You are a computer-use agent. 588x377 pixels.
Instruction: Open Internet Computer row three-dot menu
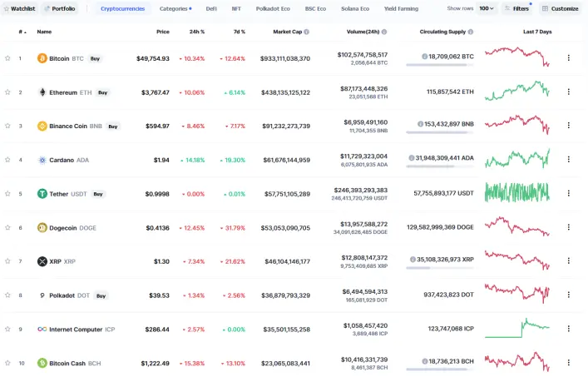click(569, 329)
